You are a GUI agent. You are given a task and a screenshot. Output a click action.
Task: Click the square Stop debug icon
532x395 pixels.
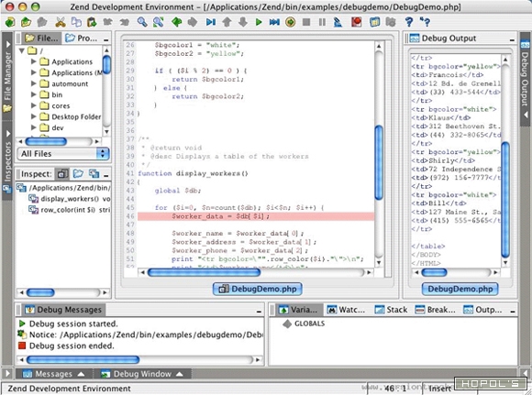coord(306,22)
